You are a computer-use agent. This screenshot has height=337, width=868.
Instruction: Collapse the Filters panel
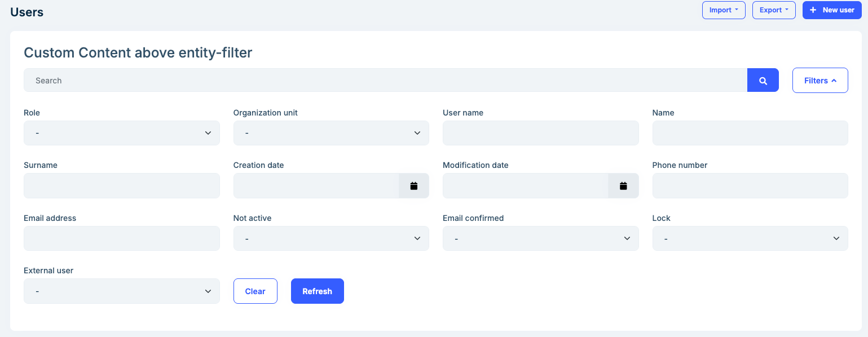[x=820, y=80]
